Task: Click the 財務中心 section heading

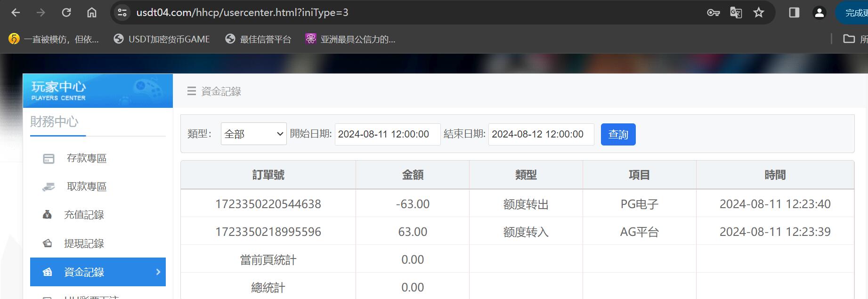Action: click(54, 121)
